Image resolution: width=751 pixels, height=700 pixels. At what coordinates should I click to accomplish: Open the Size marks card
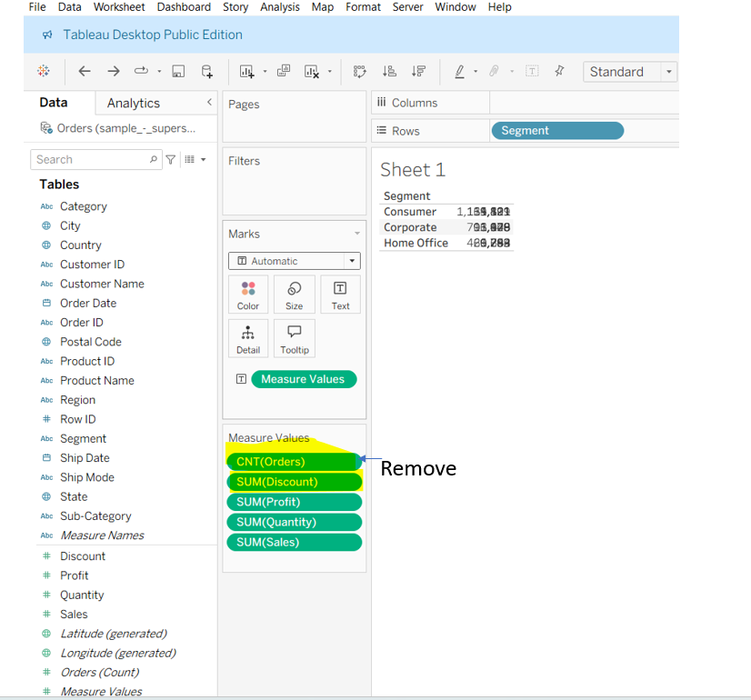click(294, 295)
